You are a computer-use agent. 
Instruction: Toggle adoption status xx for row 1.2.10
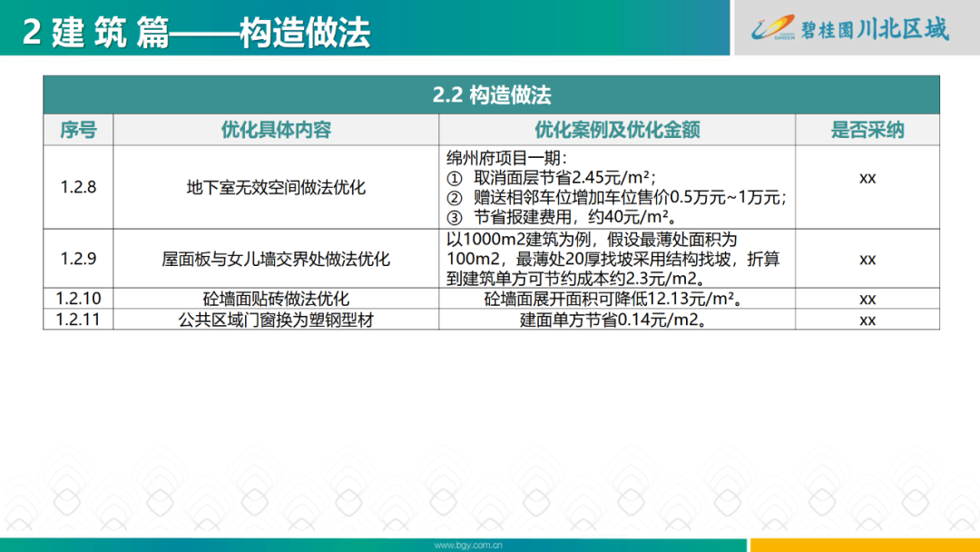867,298
